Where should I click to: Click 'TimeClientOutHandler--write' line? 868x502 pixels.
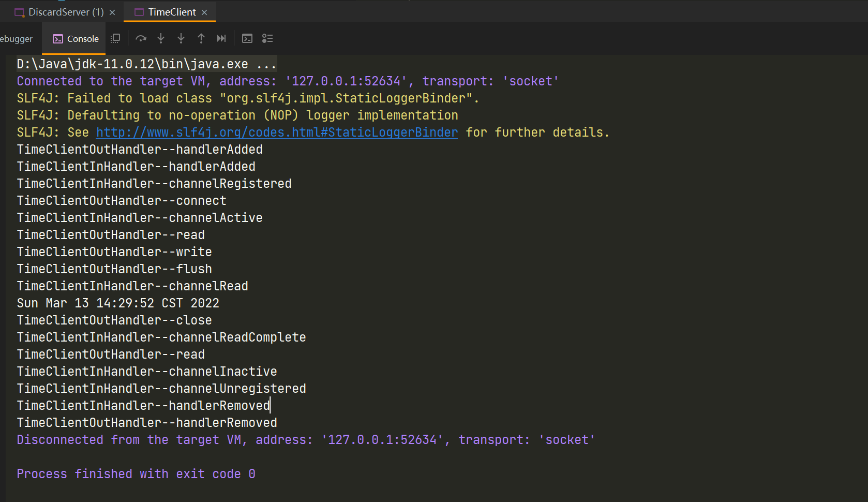[x=114, y=252]
